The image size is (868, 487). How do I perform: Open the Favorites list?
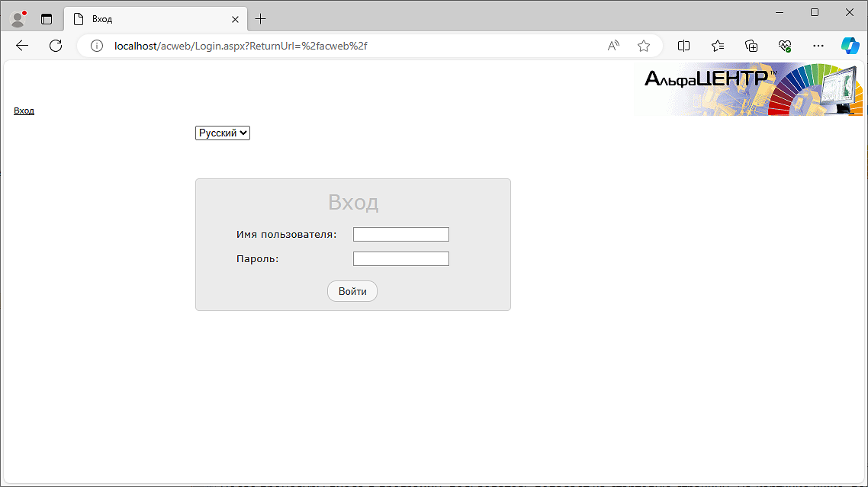718,46
